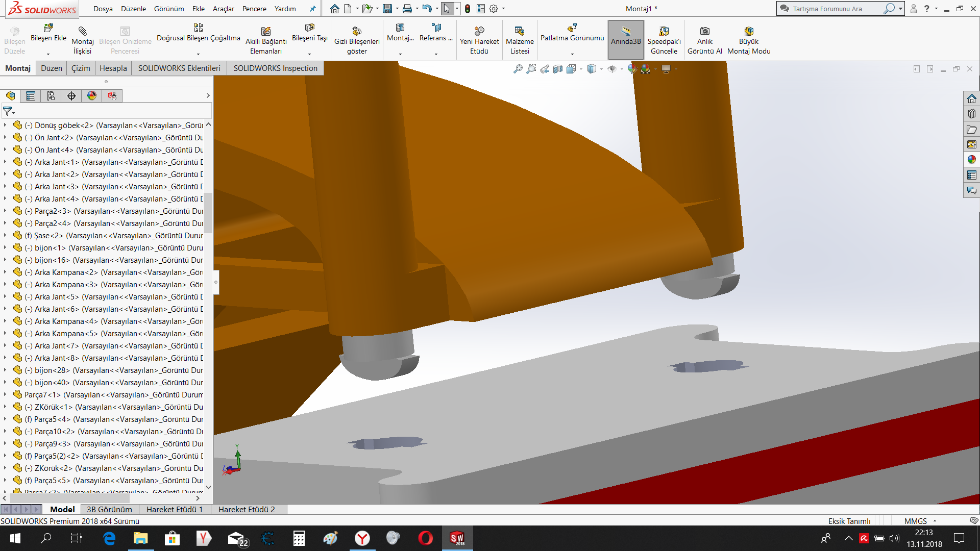
Task: Toggle the Anında3B button
Action: 626,40
